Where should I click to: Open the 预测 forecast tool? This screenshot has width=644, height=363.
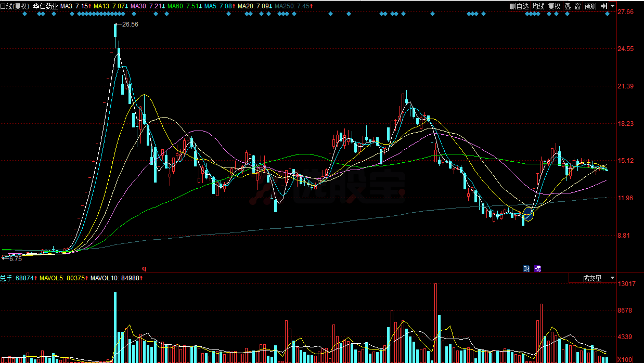click(590, 6)
